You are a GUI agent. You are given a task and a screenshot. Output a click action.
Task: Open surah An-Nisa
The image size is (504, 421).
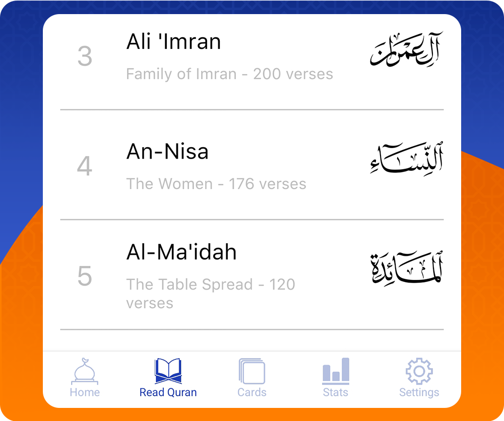coord(168,152)
